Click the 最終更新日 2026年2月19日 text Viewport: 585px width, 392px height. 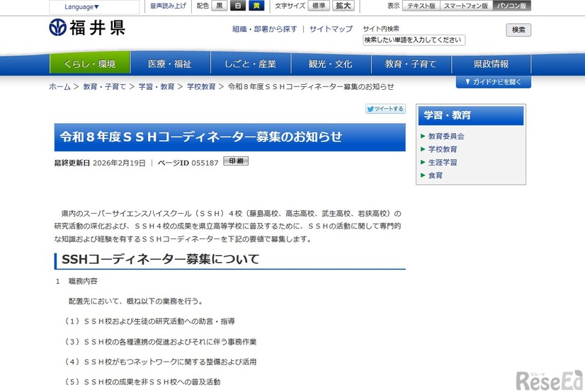point(100,163)
